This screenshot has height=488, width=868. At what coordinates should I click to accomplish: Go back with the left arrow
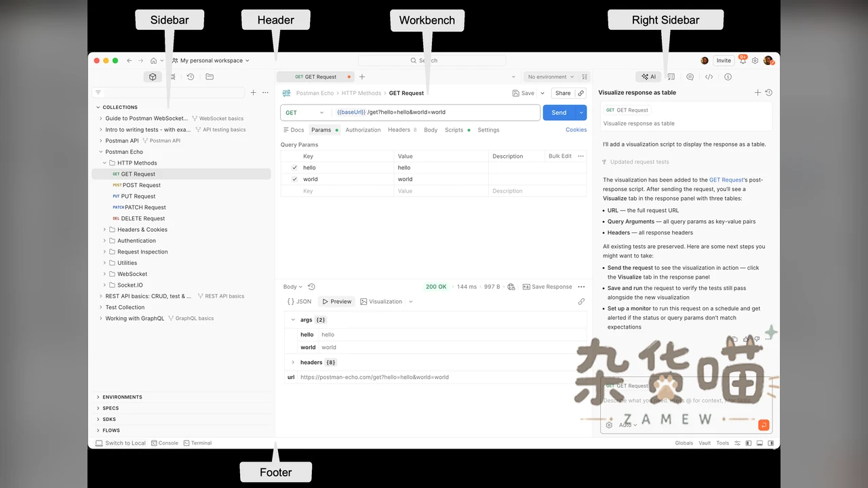coord(130,60)
